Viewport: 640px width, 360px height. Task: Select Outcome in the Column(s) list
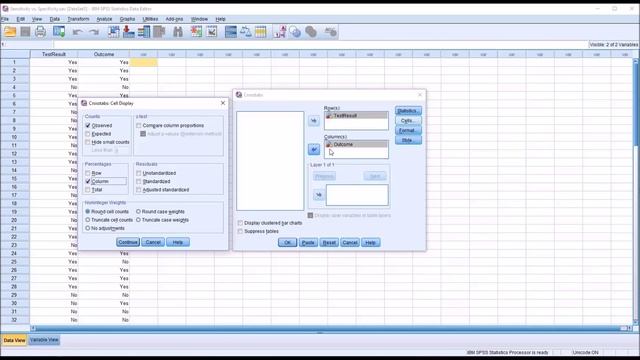click(356, 144)
